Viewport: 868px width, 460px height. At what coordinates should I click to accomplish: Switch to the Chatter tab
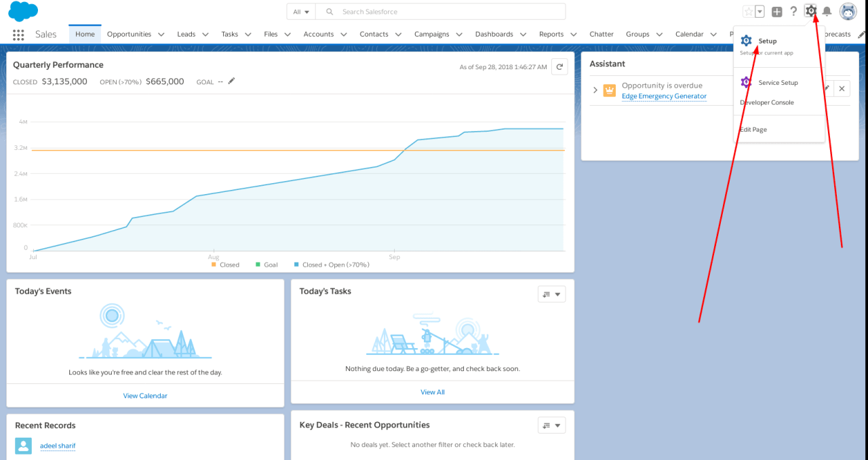601,35
